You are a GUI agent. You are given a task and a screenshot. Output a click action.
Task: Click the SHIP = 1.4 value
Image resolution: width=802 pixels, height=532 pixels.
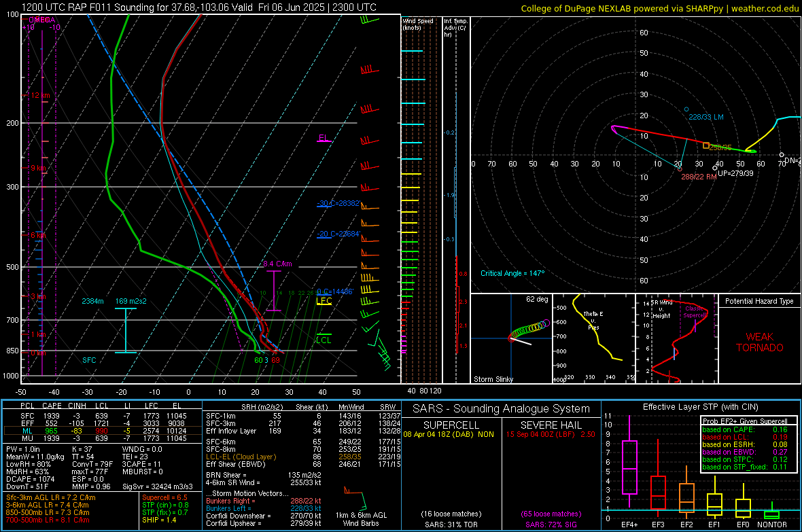pyautogui.click(x=159, y=520)
